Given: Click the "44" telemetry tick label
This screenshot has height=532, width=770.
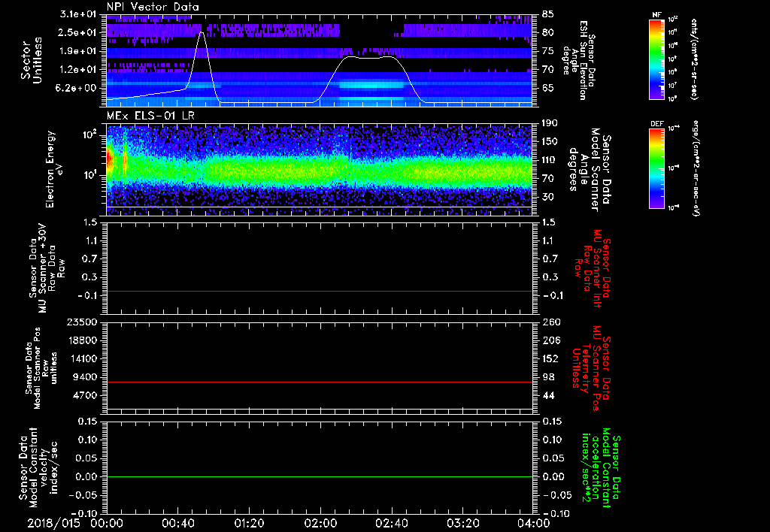Looking at the screenshot, I should coord(548,395).
